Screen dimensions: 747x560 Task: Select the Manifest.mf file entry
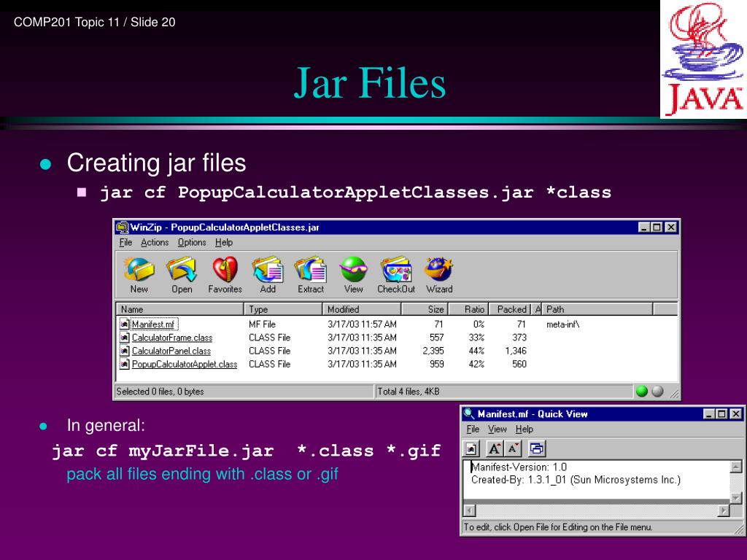tap(153, 324)
